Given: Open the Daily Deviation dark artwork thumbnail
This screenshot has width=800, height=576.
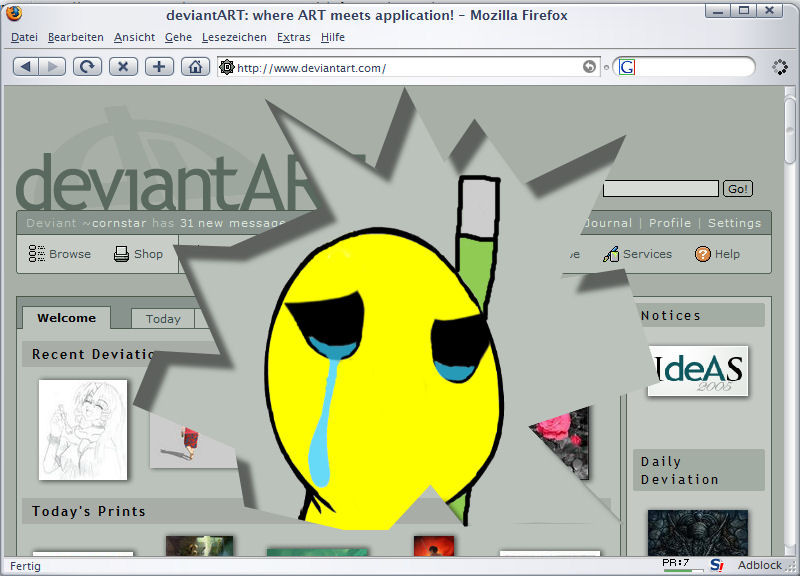Looking at the screenshot, I should (698, 533).
